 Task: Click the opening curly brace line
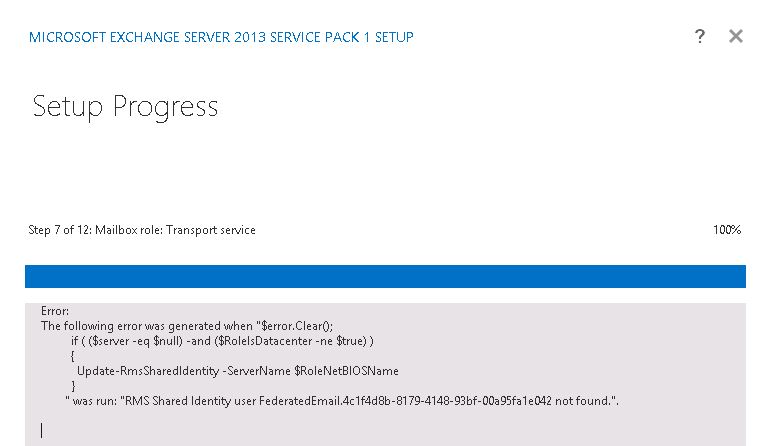pyautogui.click(x=72, y=356)
